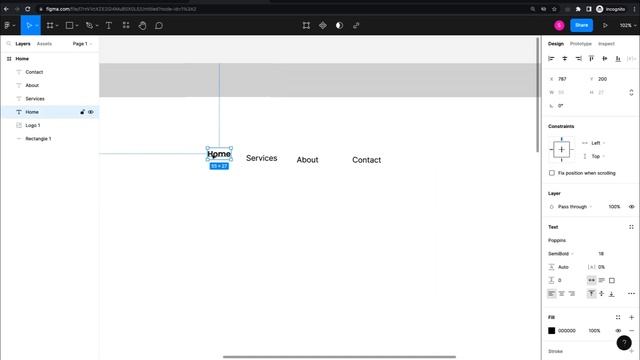640x360 pixels.
Task: Open the Help question mark button
Action: coord(624,343)
